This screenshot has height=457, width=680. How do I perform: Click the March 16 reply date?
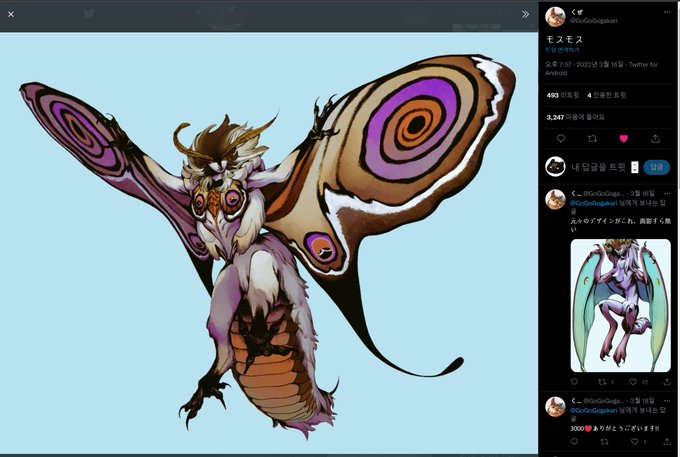pyautogui.click(x=642, y=193)
